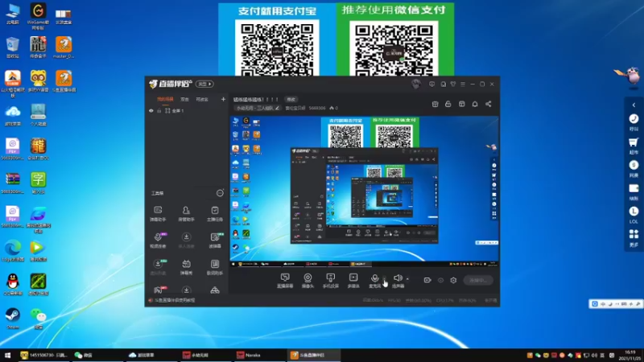Switch to the first scene tab highlighted orange
This screenshot has height=362, width=644.
[165, 99]
